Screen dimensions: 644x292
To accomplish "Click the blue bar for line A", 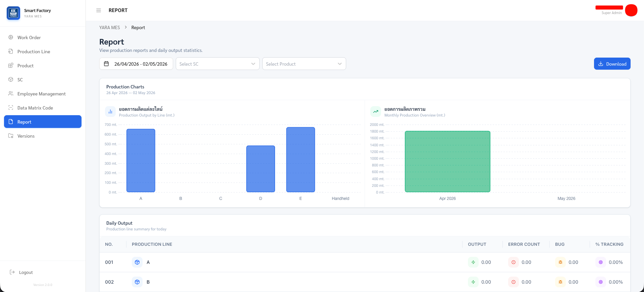I will [141, 160].
